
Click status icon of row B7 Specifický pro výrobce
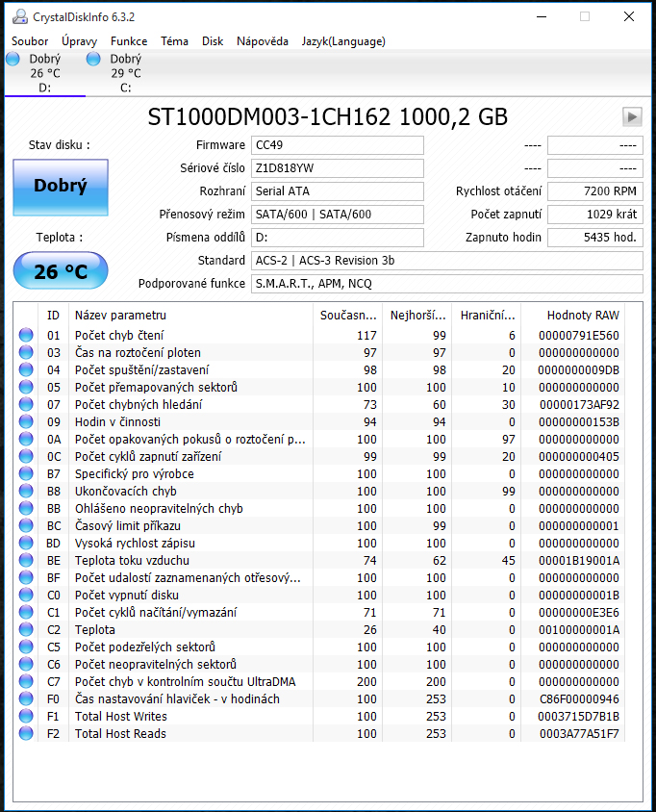[x=26, y=474]
